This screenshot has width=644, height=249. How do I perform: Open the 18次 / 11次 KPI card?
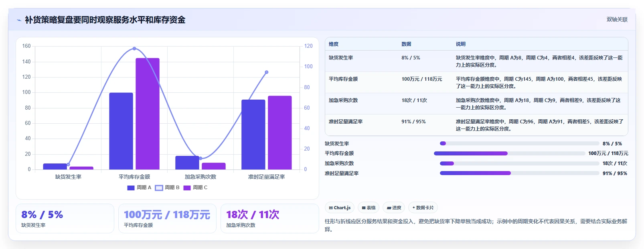coord(269,218)
